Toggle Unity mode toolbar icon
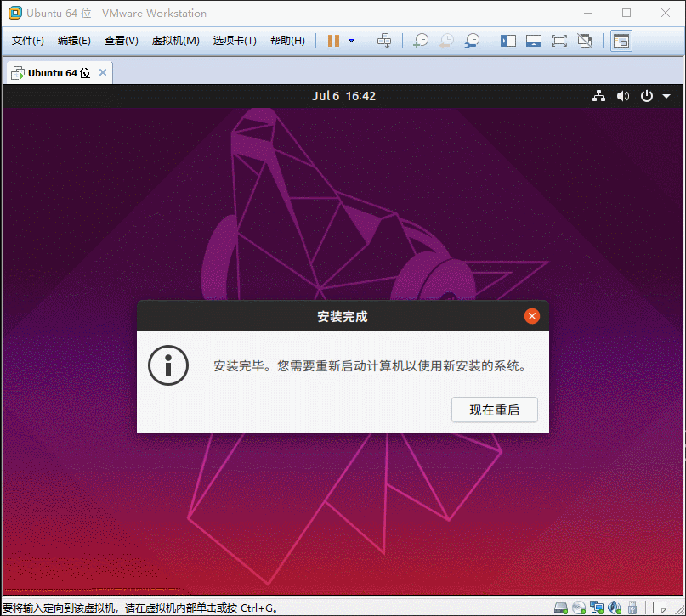This screenshot has width=686, height=616. [584, 41]
